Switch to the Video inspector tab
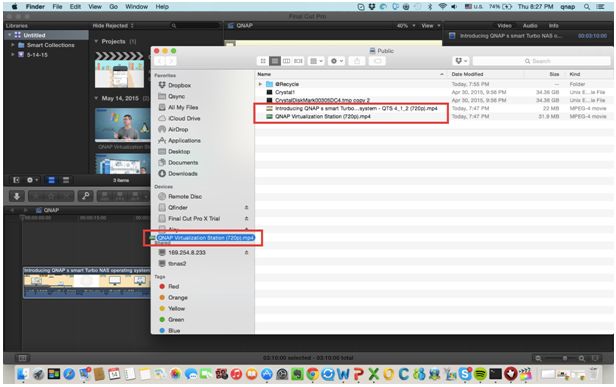 point(504,26)
